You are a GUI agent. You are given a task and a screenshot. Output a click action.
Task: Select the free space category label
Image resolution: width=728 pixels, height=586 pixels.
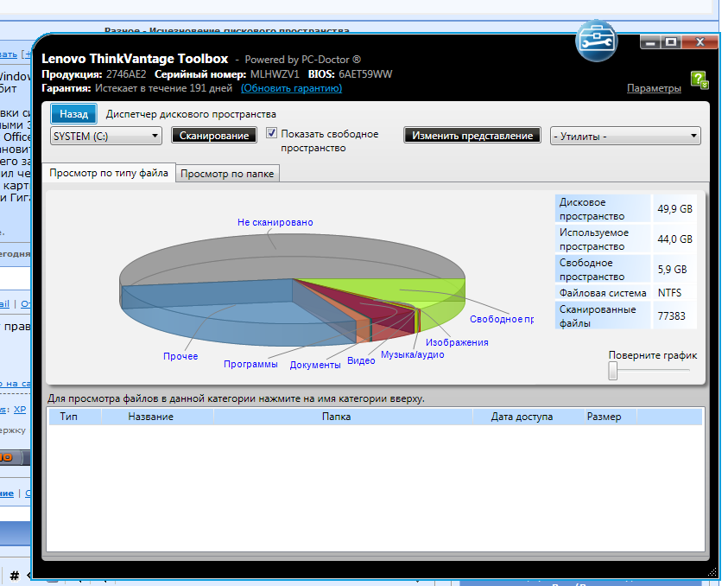click(x=502, y=319)
